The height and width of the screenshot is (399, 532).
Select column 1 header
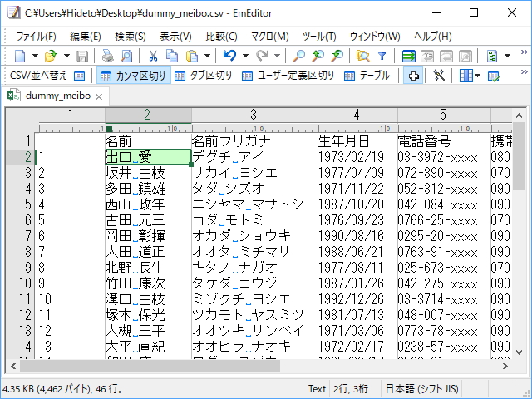click(70, 115)
